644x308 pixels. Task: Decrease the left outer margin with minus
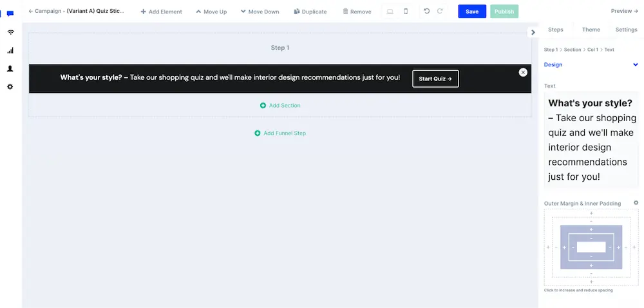pyautogui.click(x=556, y=247)
